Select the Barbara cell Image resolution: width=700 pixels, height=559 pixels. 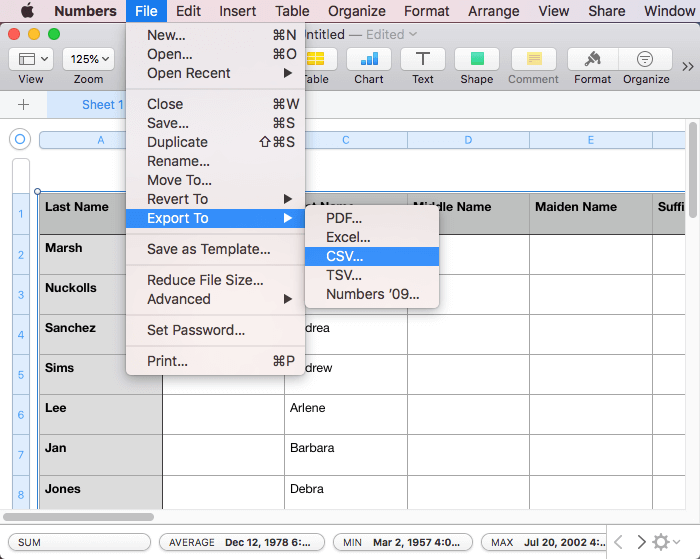(346, 455)
